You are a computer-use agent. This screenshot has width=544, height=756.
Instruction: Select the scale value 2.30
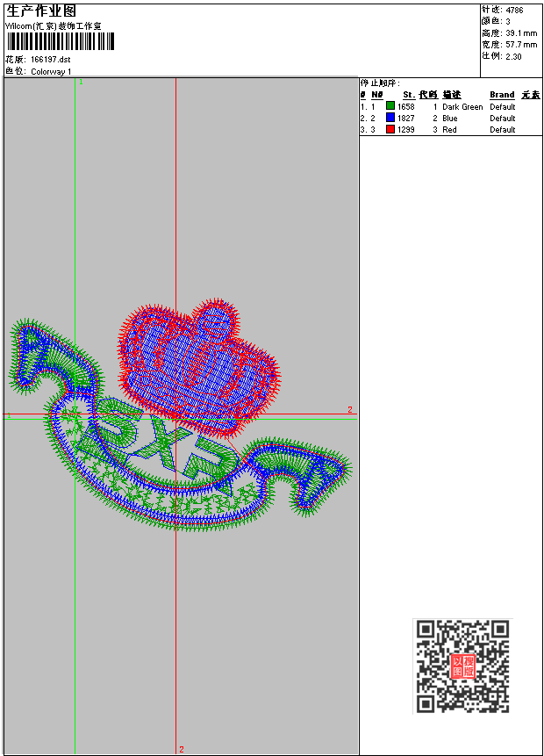[x=513, y=56]
